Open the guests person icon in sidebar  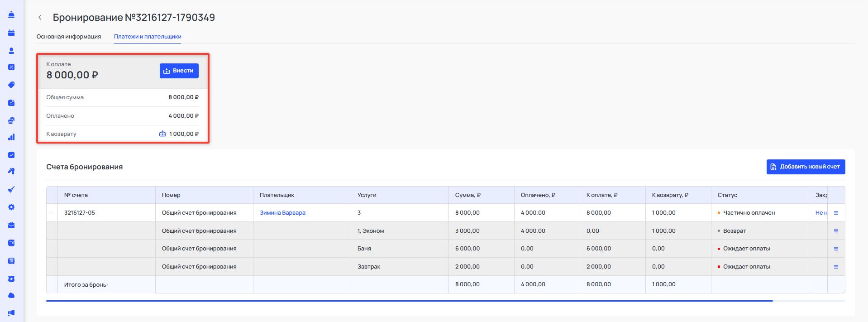11,51
